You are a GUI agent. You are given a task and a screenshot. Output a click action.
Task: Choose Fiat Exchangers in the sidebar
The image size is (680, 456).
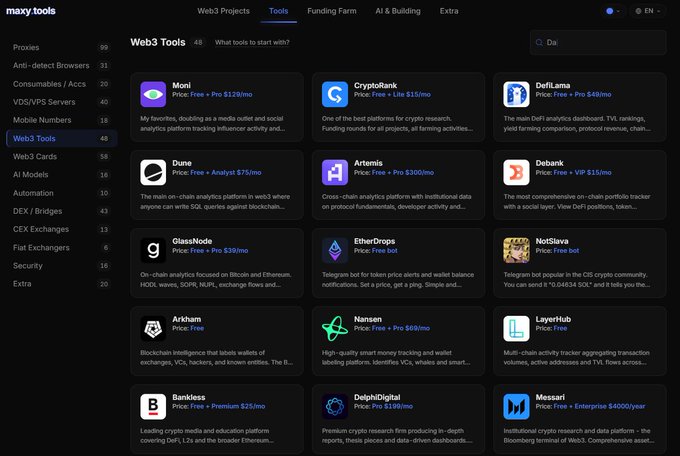(x=62, y=248)
